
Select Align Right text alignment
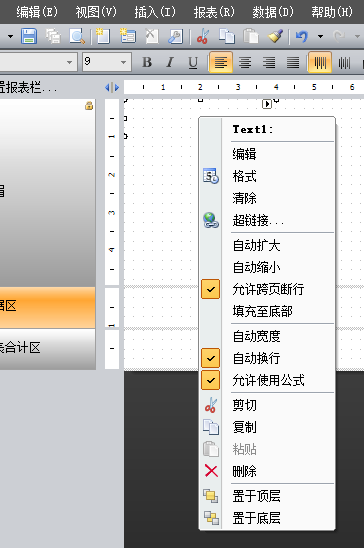coord(269,63)
